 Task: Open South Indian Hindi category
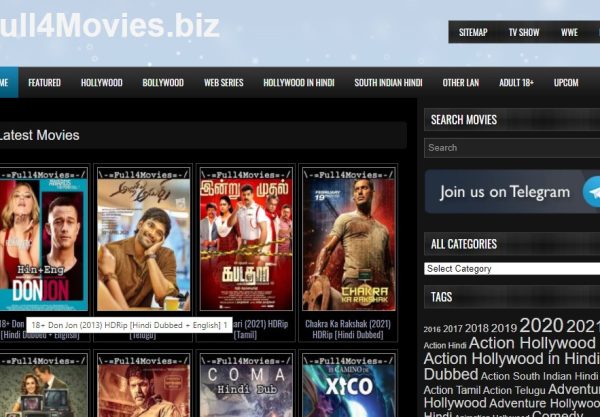pos(388,83)
